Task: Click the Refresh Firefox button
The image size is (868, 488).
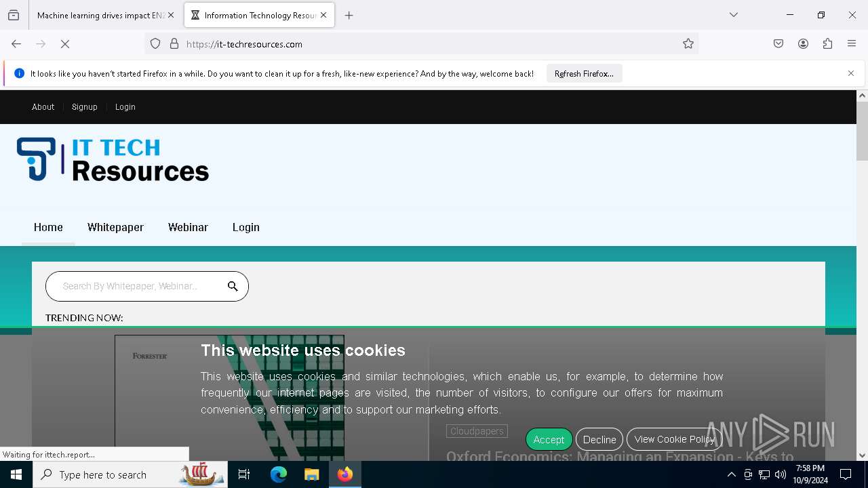Action: [x=584, y=73]
